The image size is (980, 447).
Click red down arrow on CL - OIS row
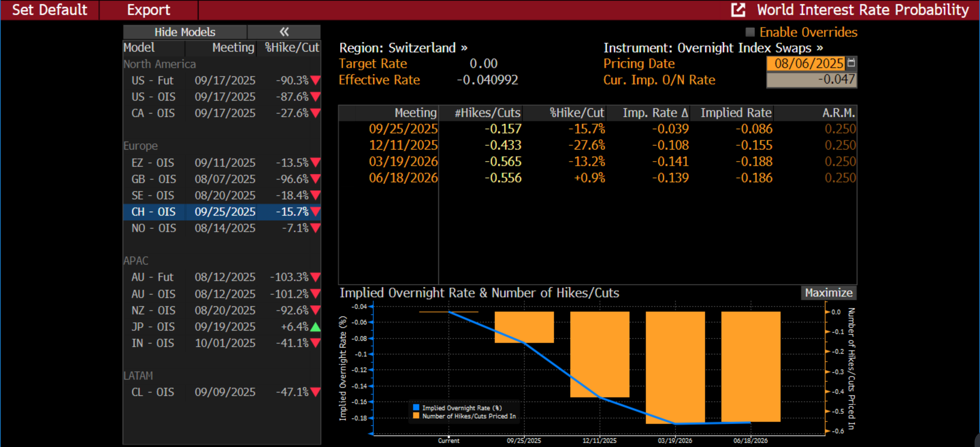pos(315,392)
